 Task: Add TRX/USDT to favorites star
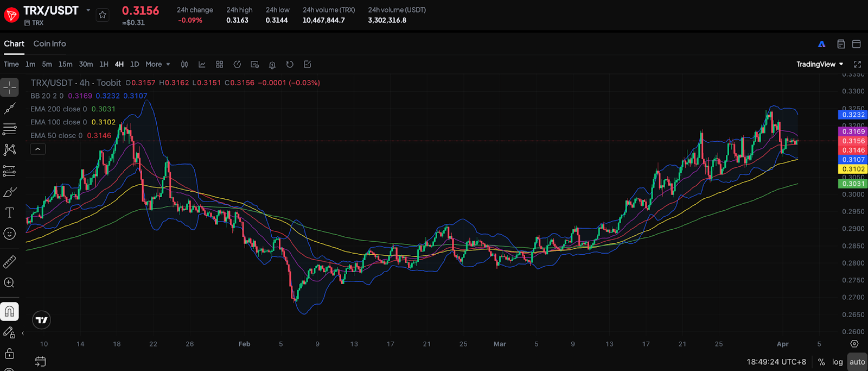tap(103, 15)
